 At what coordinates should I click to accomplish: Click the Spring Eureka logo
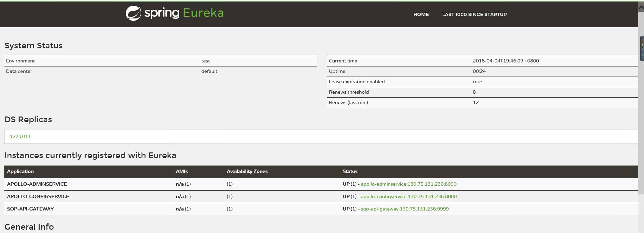[175, 13]
